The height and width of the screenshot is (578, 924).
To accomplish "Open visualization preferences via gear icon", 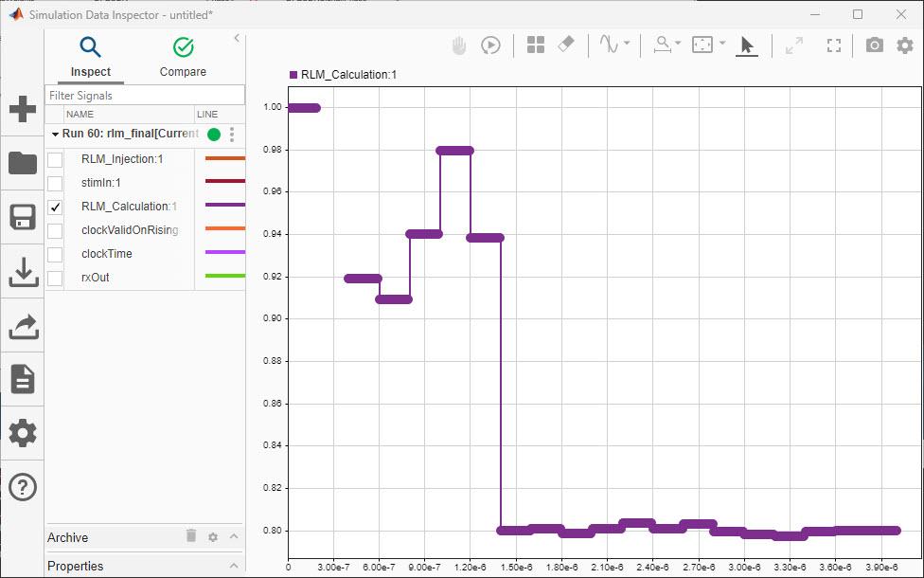I will 903,45.
